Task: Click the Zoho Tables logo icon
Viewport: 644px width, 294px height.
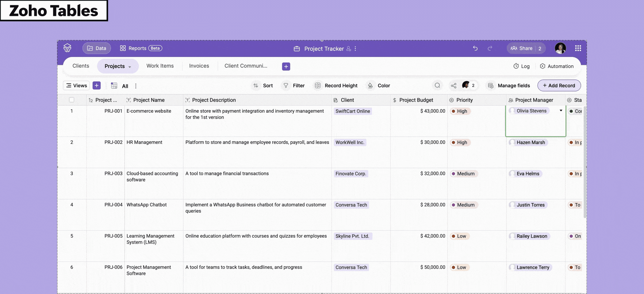Action: 67,48
